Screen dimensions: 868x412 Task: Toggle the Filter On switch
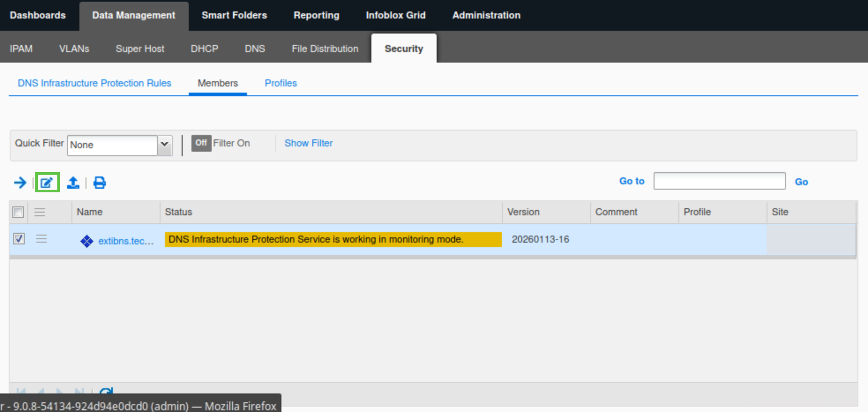[201, 143]
